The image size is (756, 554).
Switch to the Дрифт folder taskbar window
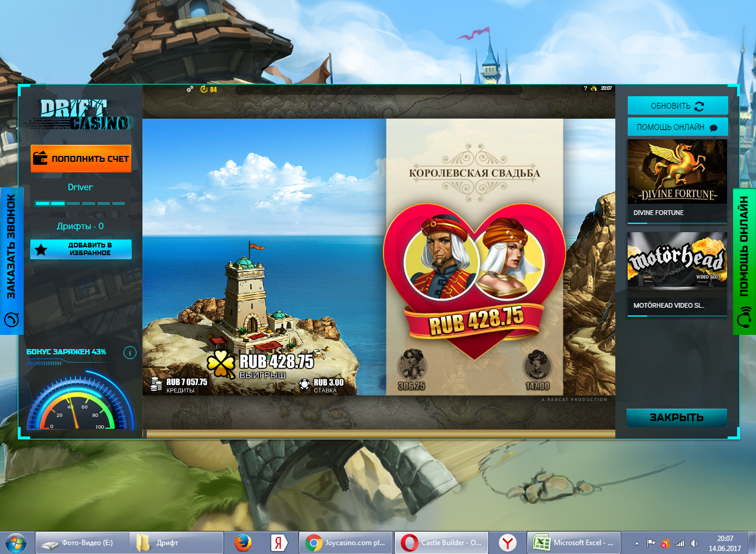(176, 543)
